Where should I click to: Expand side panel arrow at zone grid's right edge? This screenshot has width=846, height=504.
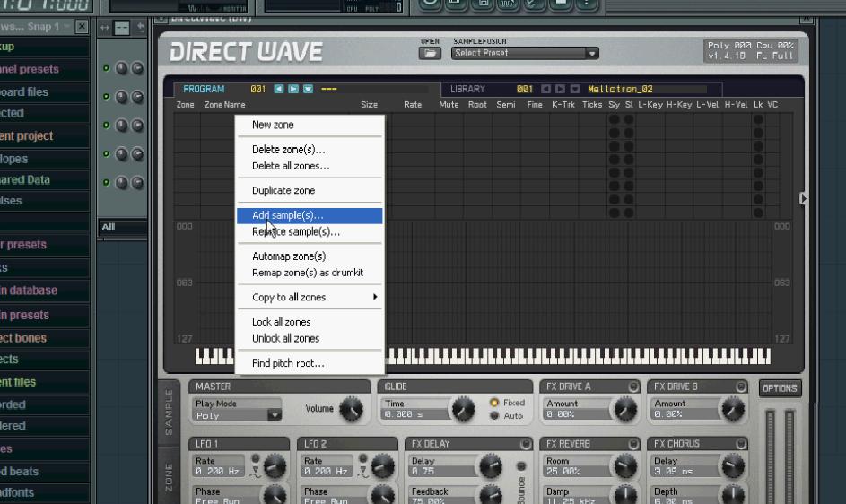click(x=803, y=198)
